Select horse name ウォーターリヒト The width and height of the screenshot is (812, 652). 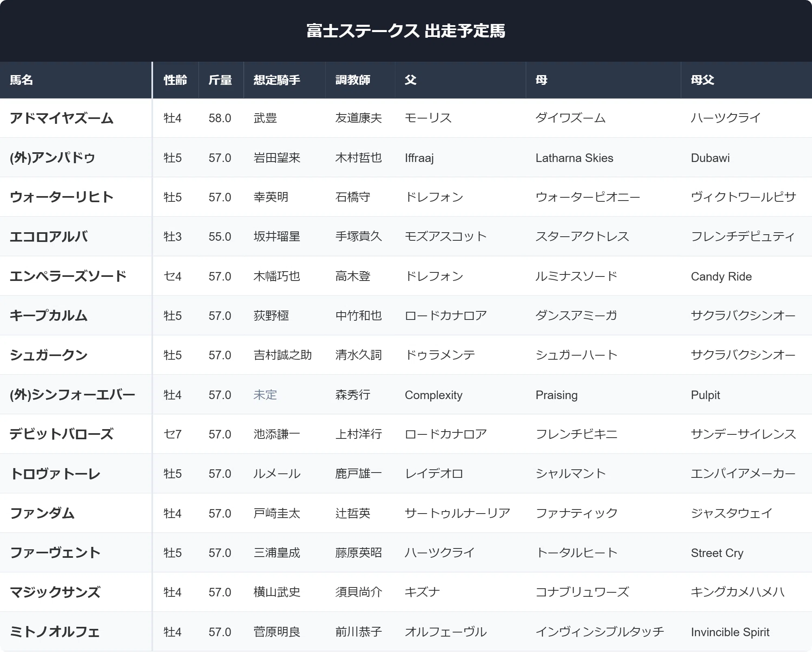(62, 197)
